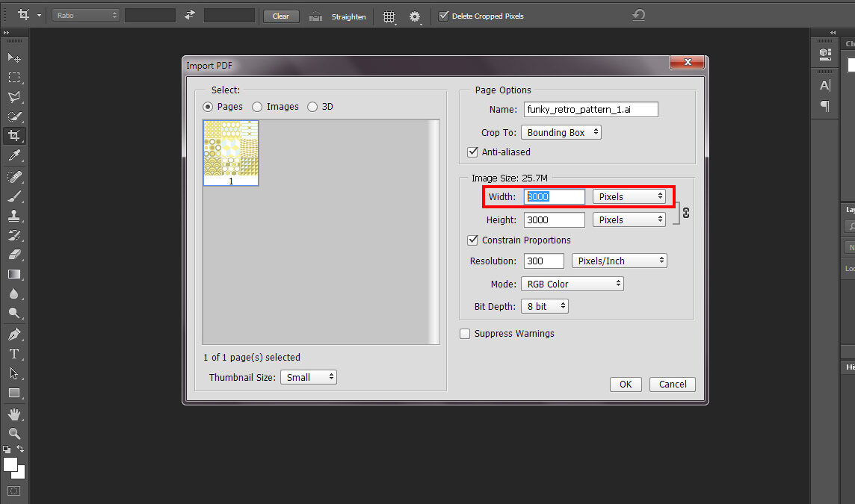The height and width of the screenshot is (504, 855).
Task: Expand the Thumbnail Size dropdown
Action: click(x=309, y=377)
